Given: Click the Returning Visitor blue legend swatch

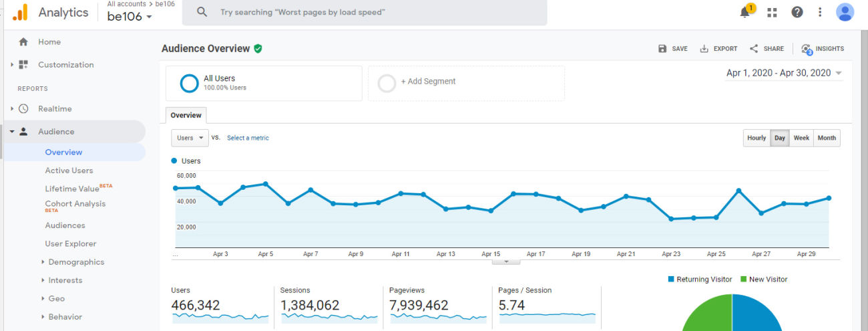Looking at the screenshot, I should 671,280.
